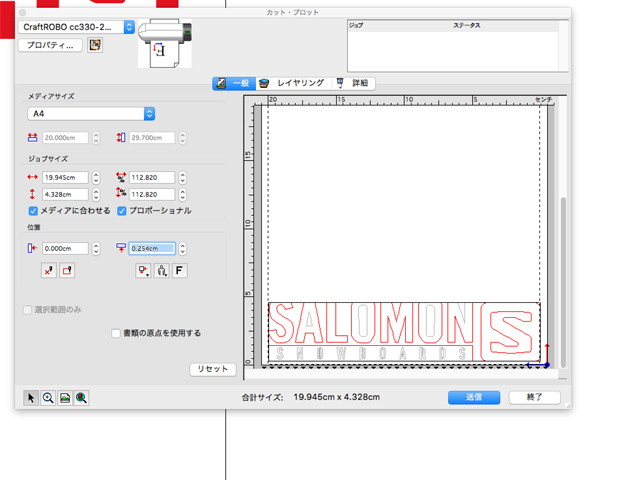The image size is (640, 480).
Task: Click the icon button beside プロパティ
Action: pyautogui.click(x=95, y=45)
